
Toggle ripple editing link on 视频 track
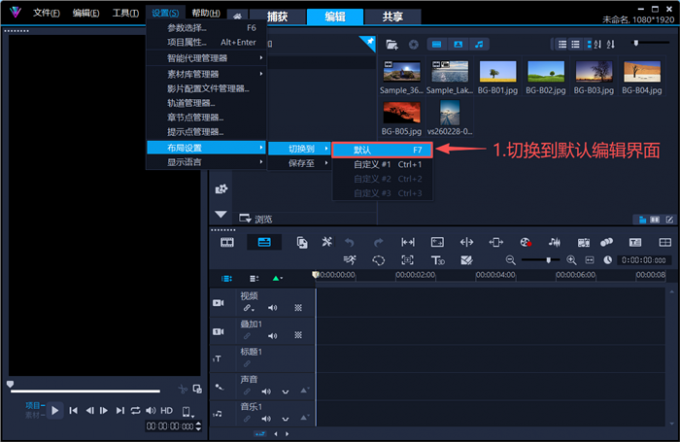[x=248, y=308]
